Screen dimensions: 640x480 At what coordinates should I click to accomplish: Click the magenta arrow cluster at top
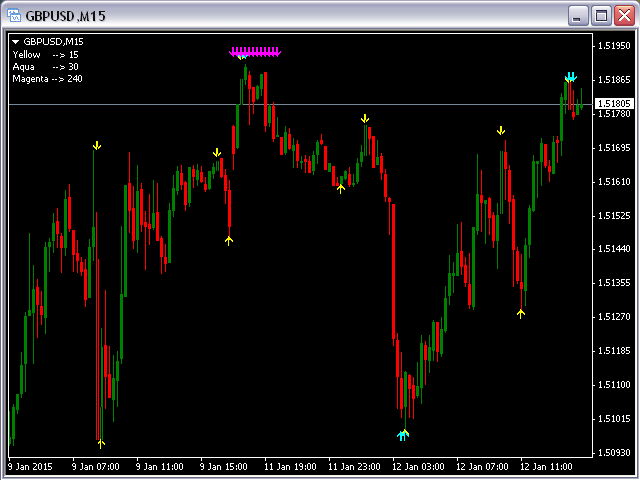tap(255, 52)
